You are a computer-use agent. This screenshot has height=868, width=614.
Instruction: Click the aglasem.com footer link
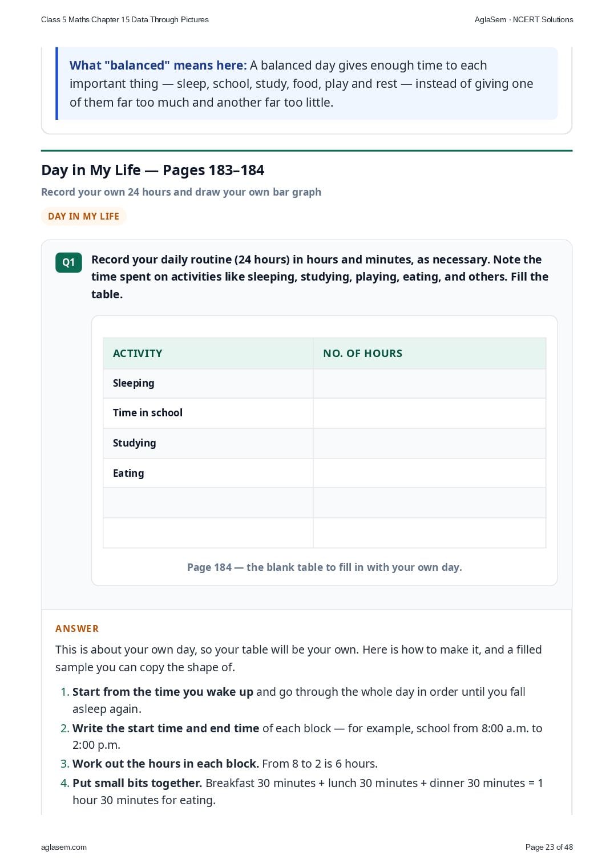[x=64, y=847]
